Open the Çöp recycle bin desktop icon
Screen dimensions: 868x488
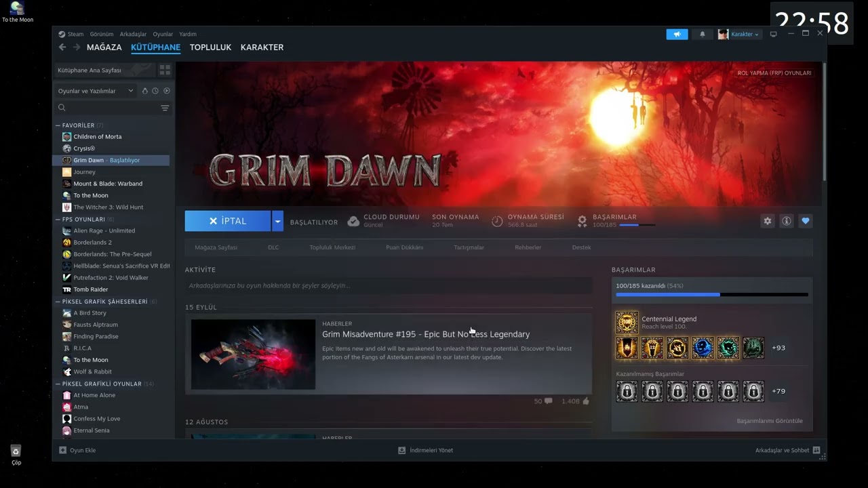pos(16,455)
